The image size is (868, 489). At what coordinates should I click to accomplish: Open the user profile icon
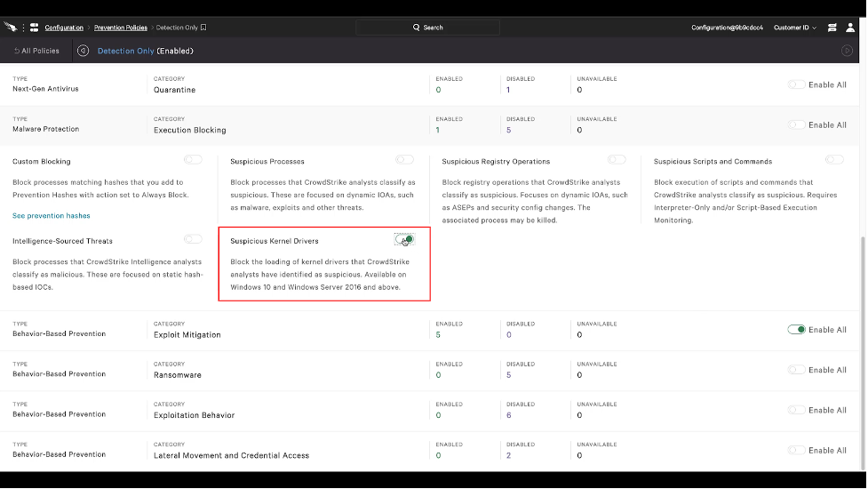(850, 28)
